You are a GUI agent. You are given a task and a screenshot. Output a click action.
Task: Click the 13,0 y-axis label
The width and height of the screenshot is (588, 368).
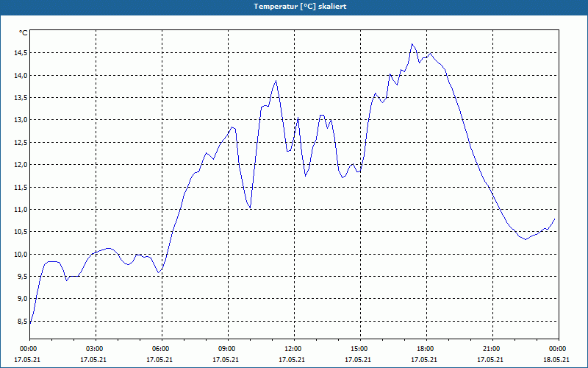[x=21, y=120]
